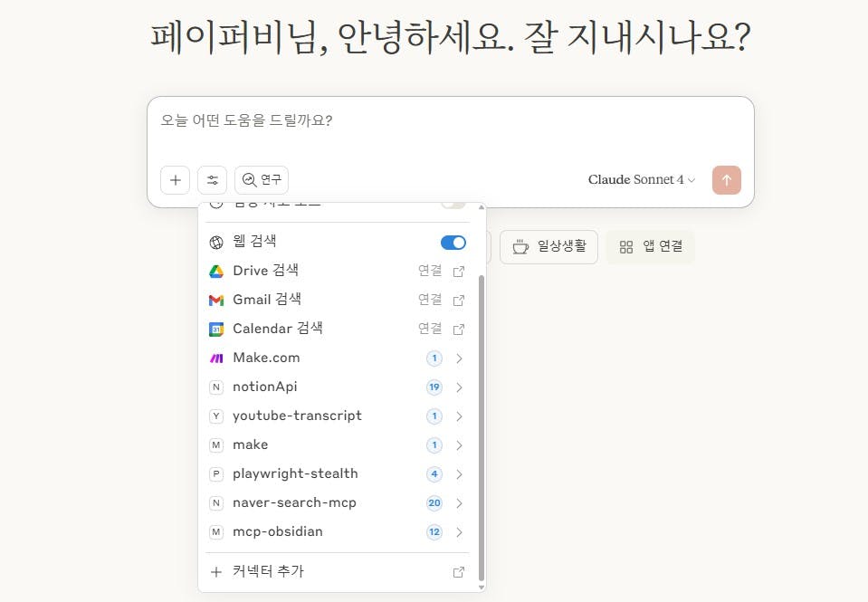Click the notionApi badge showing 19

434,387
